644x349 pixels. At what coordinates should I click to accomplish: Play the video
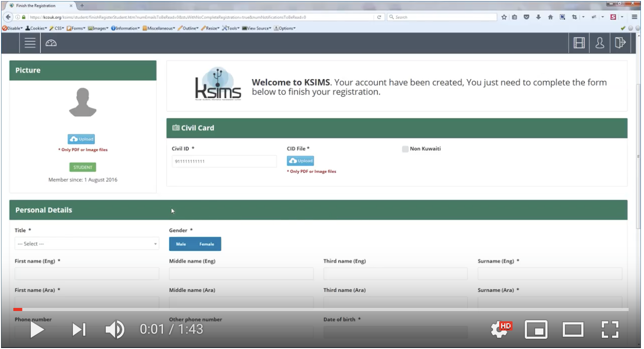click(x=36, y=329)
